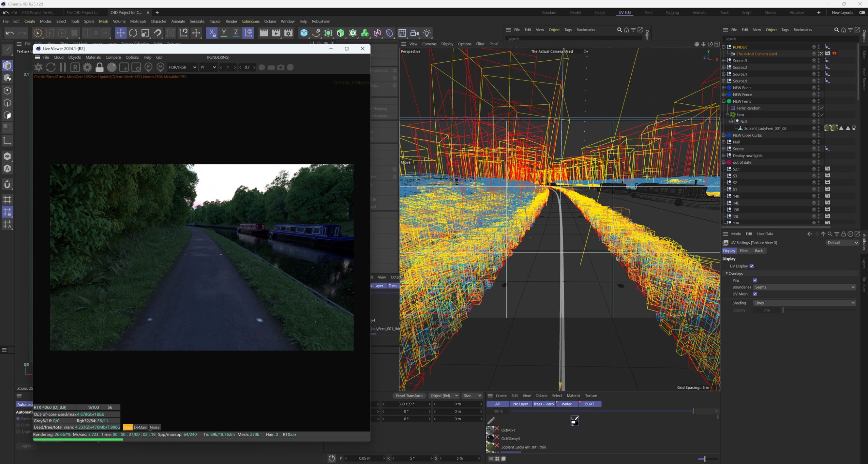The height and width of the screenshot is (464, 868).
Task: Collapse the NEW Ferns tree item
Action: pos(724,101)
